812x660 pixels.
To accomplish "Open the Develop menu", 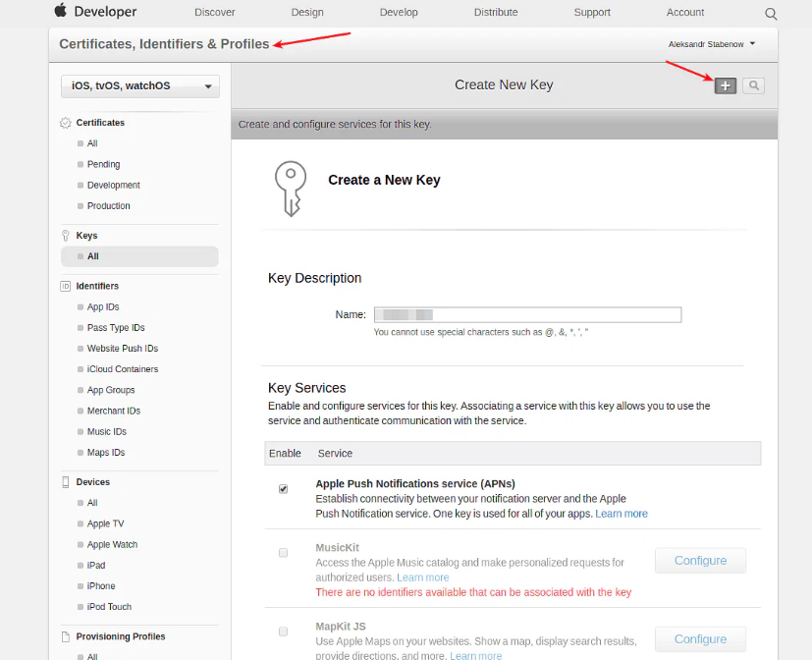I will click(x=399, y=13).
